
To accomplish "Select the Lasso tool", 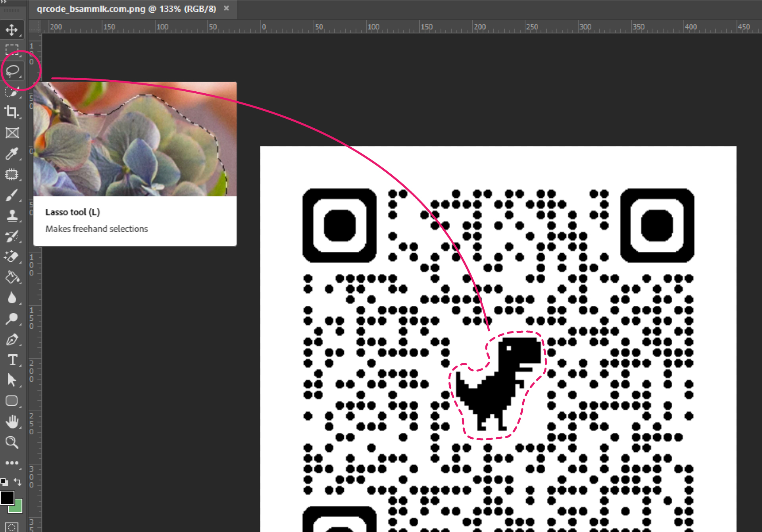I will pos(12,71).
